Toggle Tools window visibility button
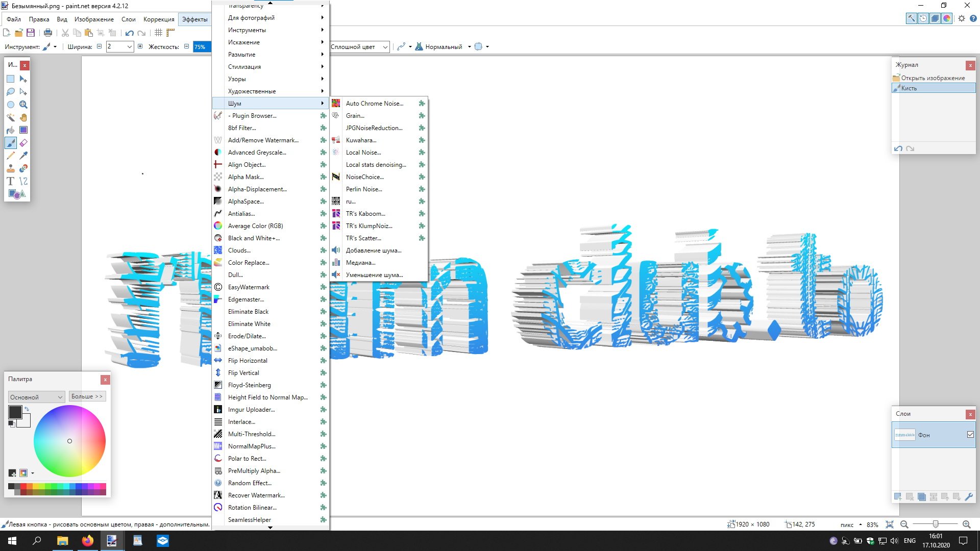This screenshot has width=980, height=551. 911,18
